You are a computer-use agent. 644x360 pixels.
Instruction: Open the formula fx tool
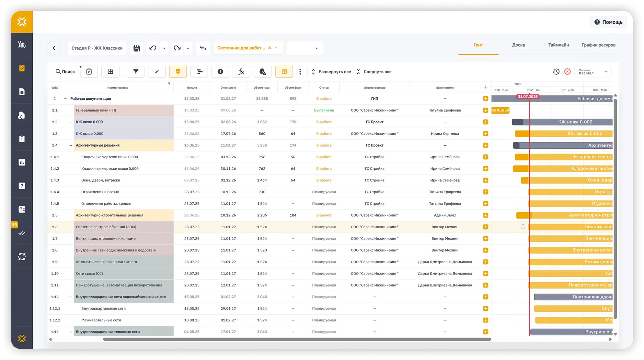(x=241, y=72)
